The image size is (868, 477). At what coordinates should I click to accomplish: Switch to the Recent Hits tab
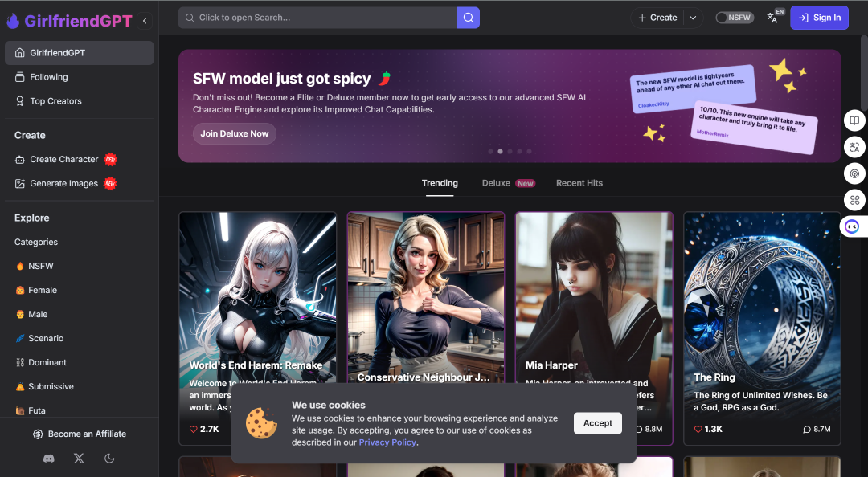point(579,183)
